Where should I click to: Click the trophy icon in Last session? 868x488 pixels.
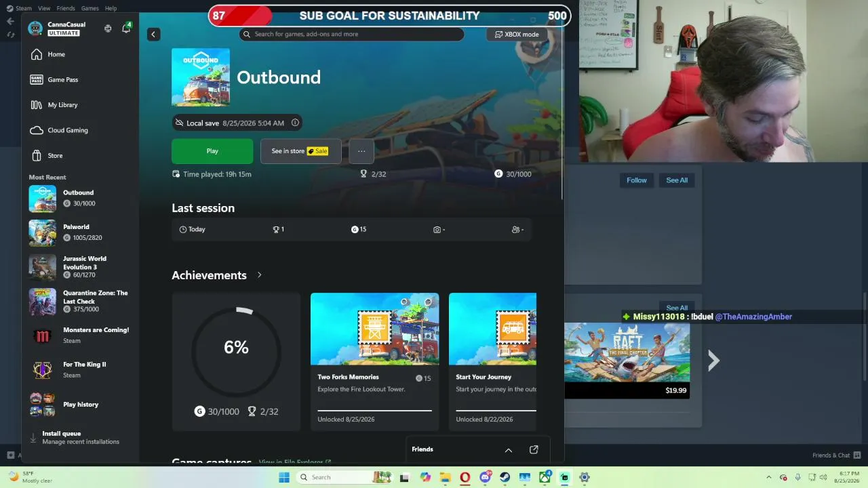tap(276, 230)
